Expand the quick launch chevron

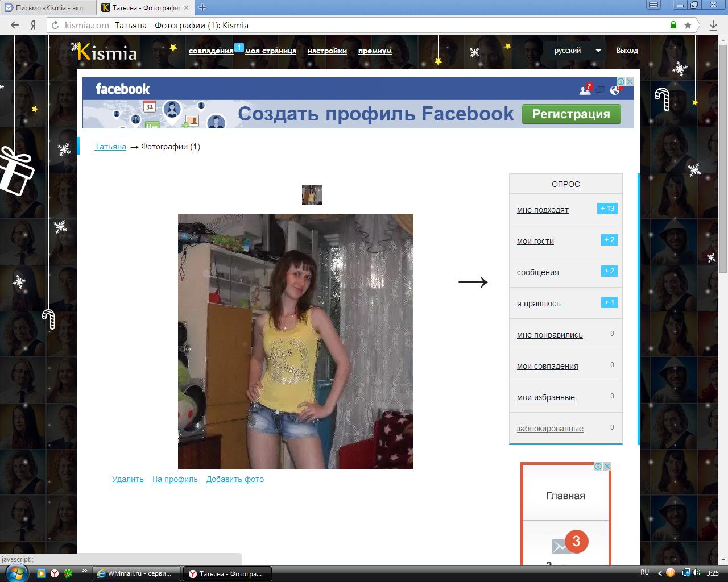(85, 570)
